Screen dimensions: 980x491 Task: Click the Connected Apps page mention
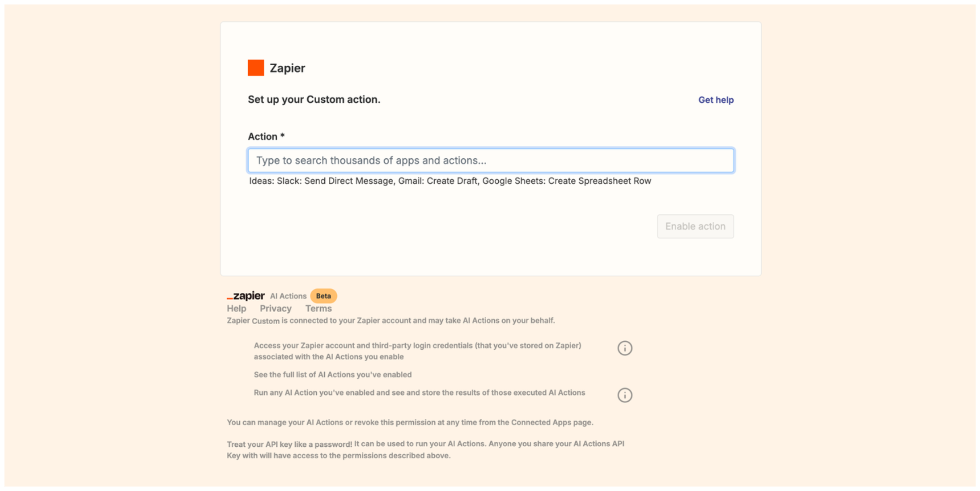pyautogui.click(x=541, y=422)
